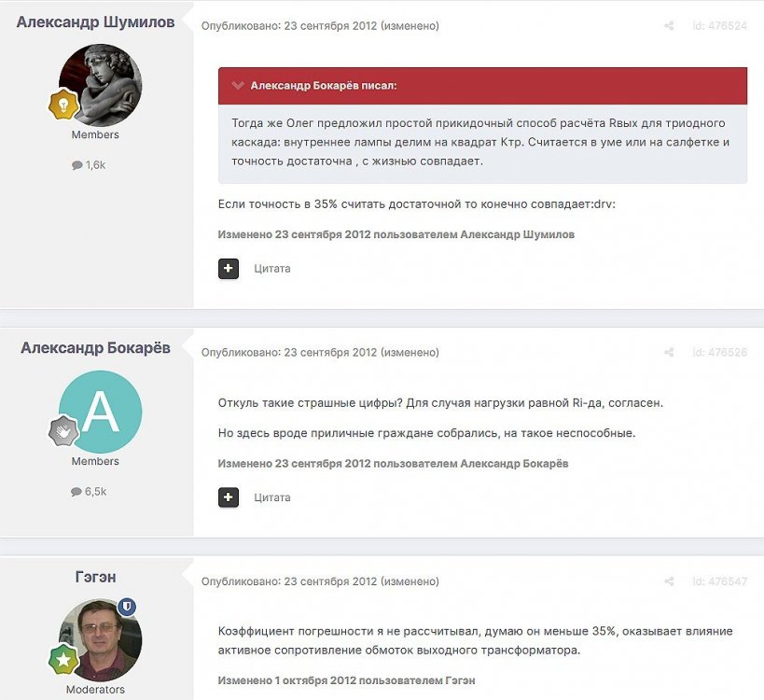
Task: Open Гэгэн's profile photo
Action: [99, 640]
